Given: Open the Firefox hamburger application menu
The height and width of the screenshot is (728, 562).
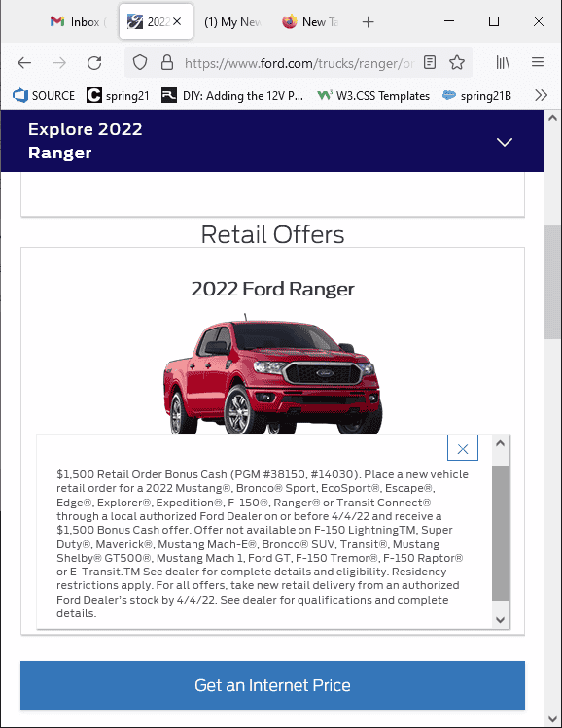Looking at the screenshot, I should (538, 62).
